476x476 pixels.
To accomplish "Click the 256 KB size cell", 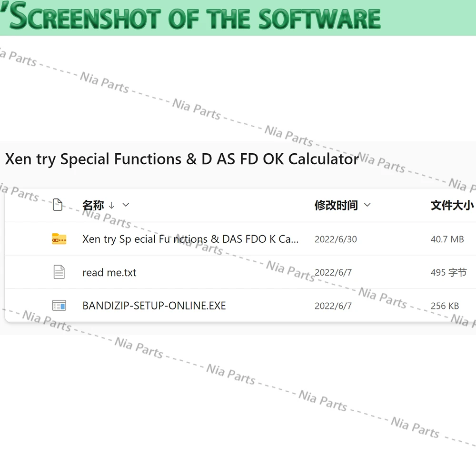I will tap(445, 306).
